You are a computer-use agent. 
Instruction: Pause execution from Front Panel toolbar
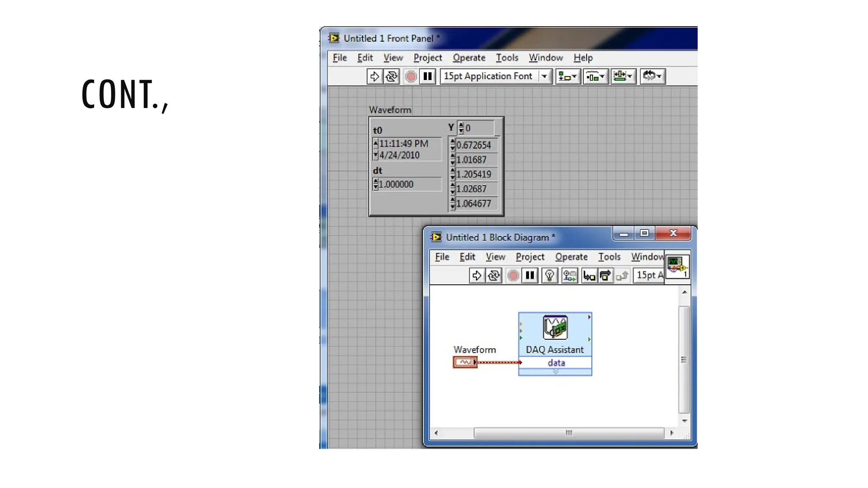click(x=428, y=77)
